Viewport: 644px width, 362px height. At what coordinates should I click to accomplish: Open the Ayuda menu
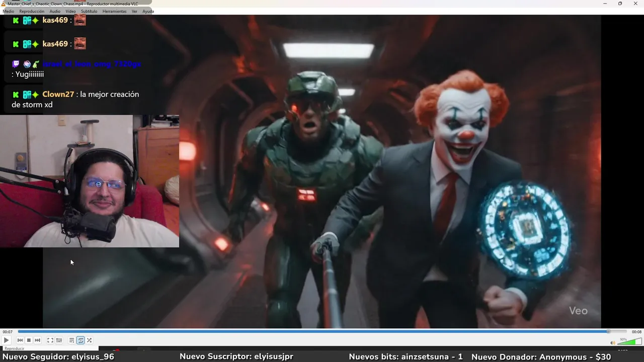(148, 11)
